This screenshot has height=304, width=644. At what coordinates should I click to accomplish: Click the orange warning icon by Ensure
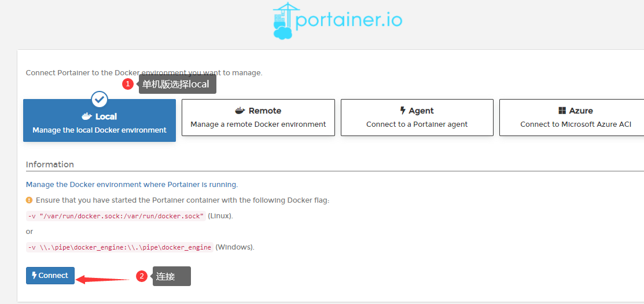point(29,200)
